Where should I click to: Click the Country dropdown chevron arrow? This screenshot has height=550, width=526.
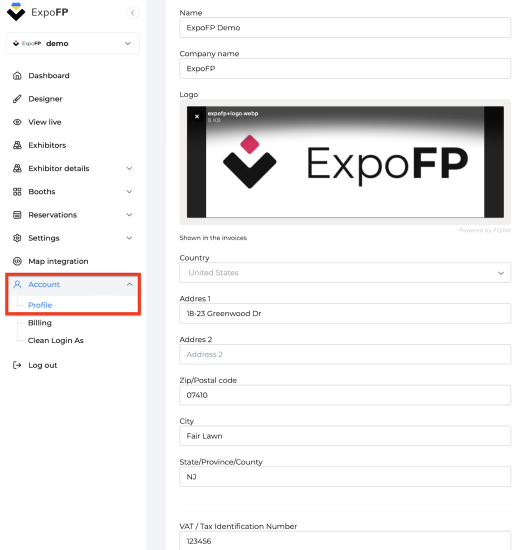501,273
